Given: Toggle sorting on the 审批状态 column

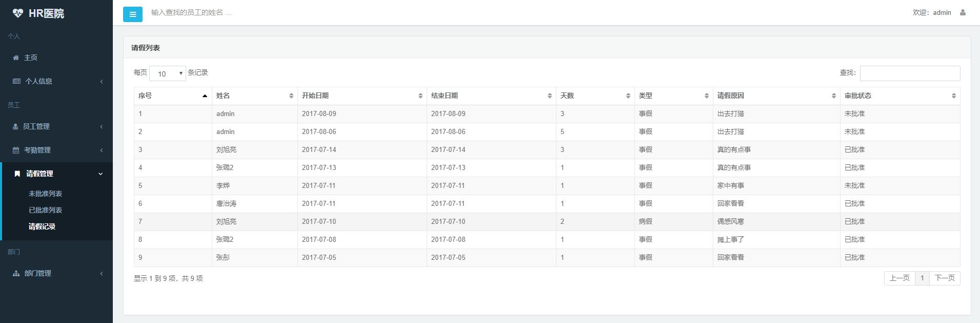Looking at the screenshot, I should click(x=899, y=96).
